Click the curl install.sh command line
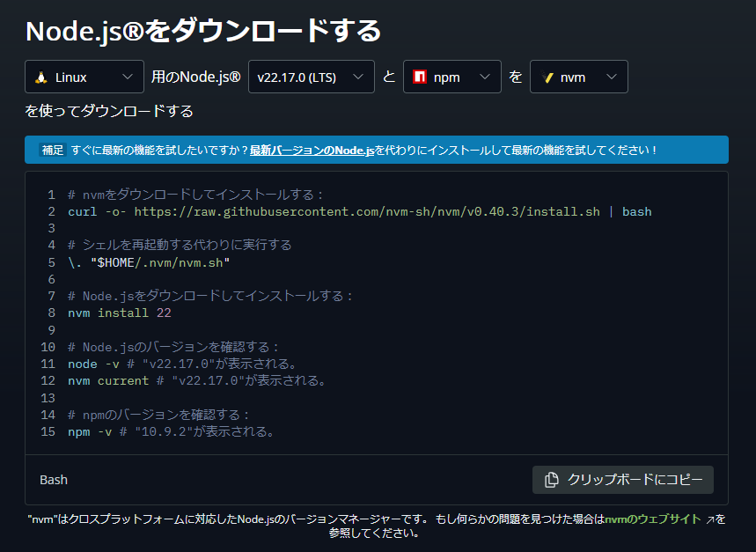This screenshot has width=756, height=552. (x=352, y=211)
